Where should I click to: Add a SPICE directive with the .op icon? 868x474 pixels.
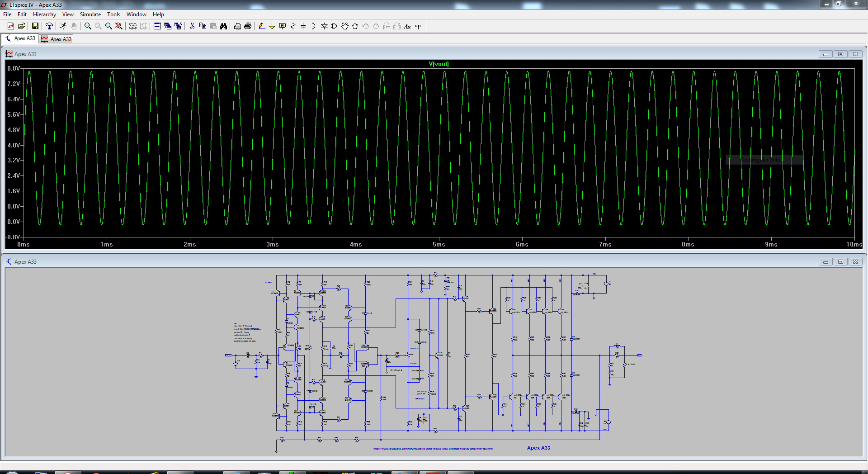click(418, 26)
